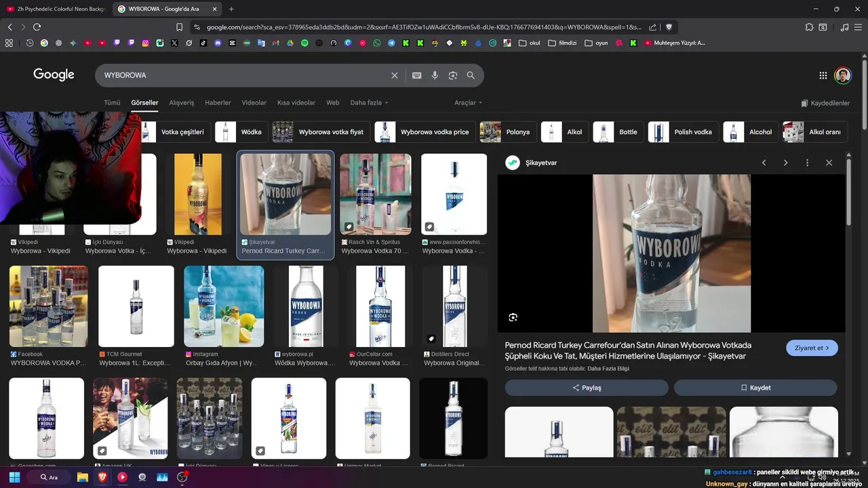Search by image with Google Lens
Image resolution: width=868 pixels, height=488 pixels.
pos(453,75)
